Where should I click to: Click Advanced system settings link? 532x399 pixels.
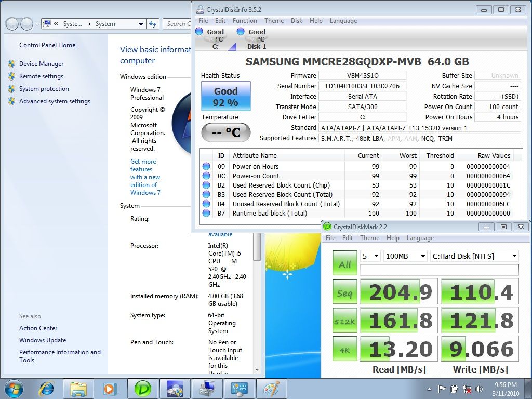[55, 101]
